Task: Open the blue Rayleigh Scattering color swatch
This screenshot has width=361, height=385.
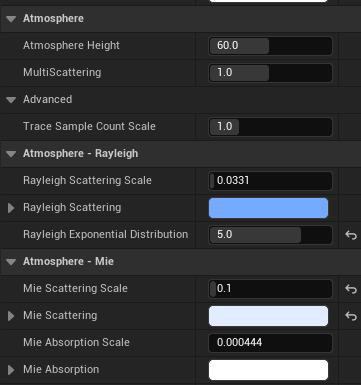Action: pos(268,208)
